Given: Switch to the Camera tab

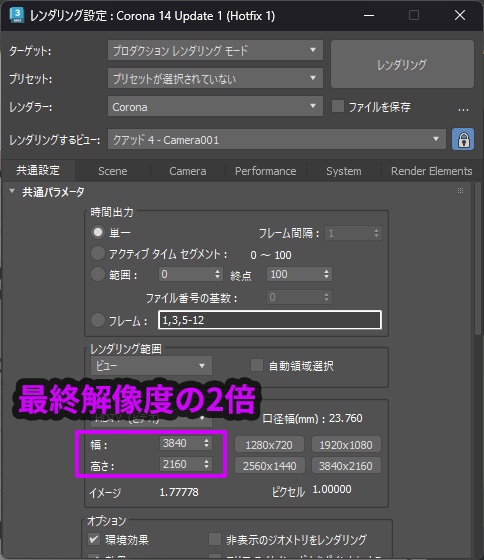Looking at the screenshot, I should [188, 171].
